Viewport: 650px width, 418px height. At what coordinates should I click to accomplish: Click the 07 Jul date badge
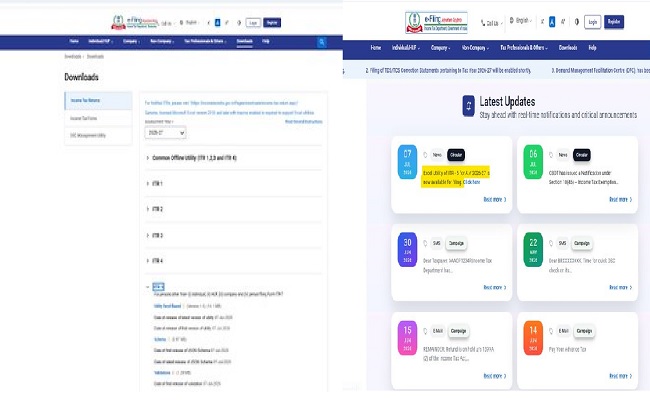tap(407, 162)
